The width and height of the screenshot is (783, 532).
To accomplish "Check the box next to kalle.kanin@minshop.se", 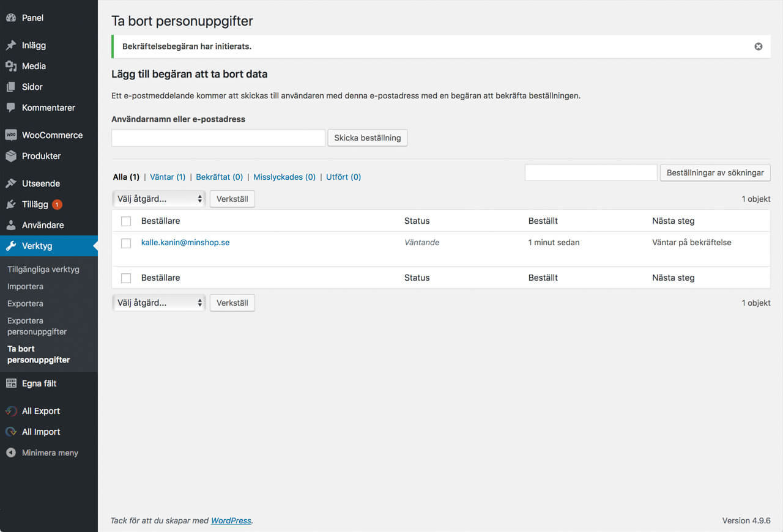I will [x=126, y=243].
